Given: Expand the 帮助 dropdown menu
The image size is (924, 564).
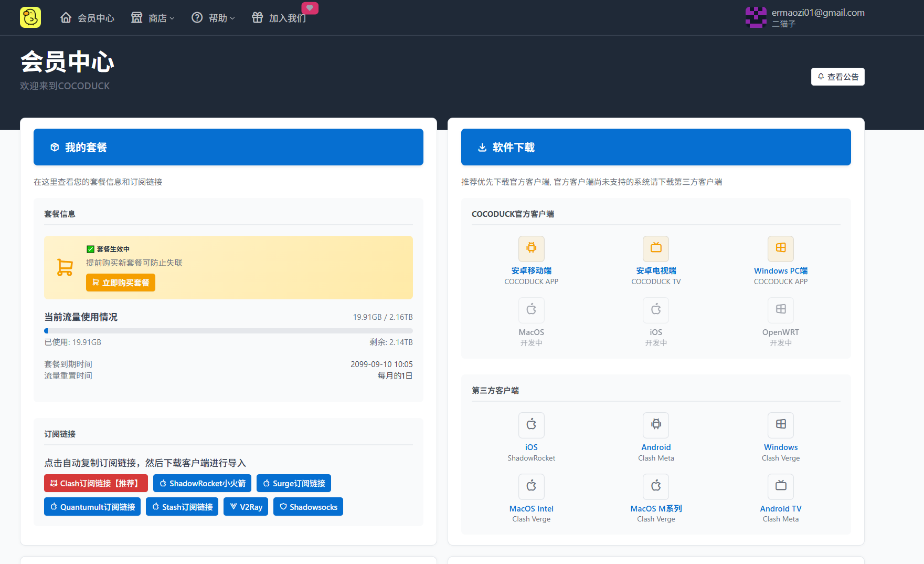Looking at the screenshot, I should pyautogui.click(x=213, y=18).
